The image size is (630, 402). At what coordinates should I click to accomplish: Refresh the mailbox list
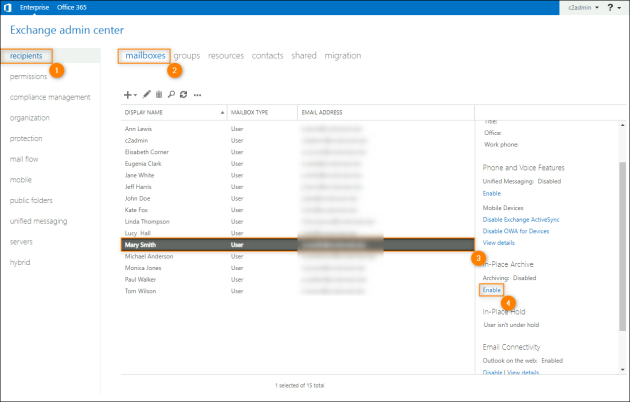[x=184, y=94]
